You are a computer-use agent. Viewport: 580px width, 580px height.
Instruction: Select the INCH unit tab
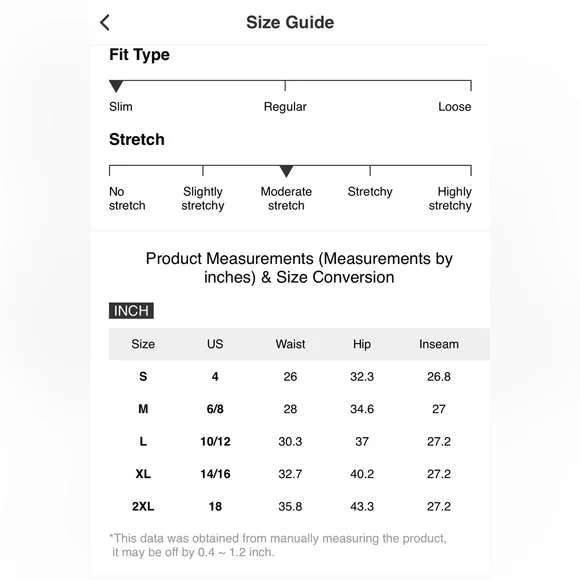[131, 311]
